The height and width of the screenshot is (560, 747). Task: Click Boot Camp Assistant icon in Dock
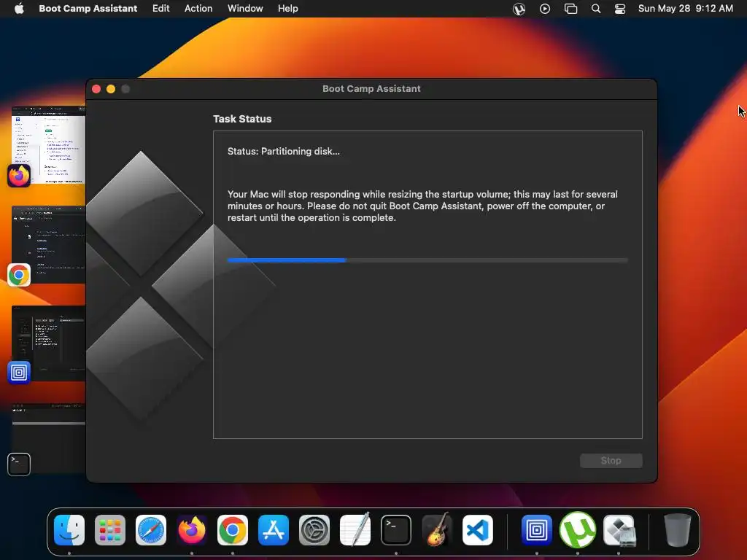coord(619,530)
